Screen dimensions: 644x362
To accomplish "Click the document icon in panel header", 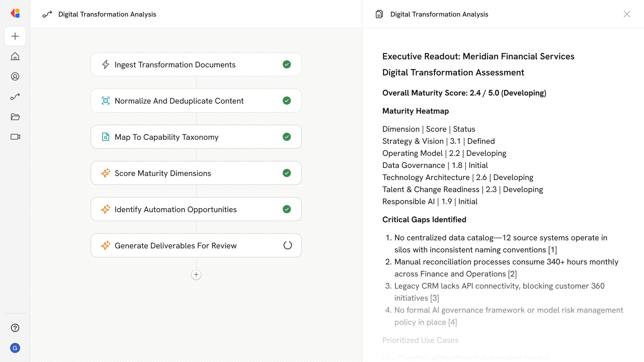I will click(x=379, y=14).
